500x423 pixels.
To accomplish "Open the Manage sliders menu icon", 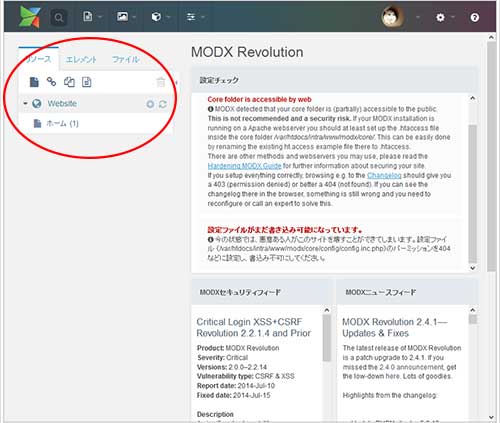I will click(x=191, y=17).
